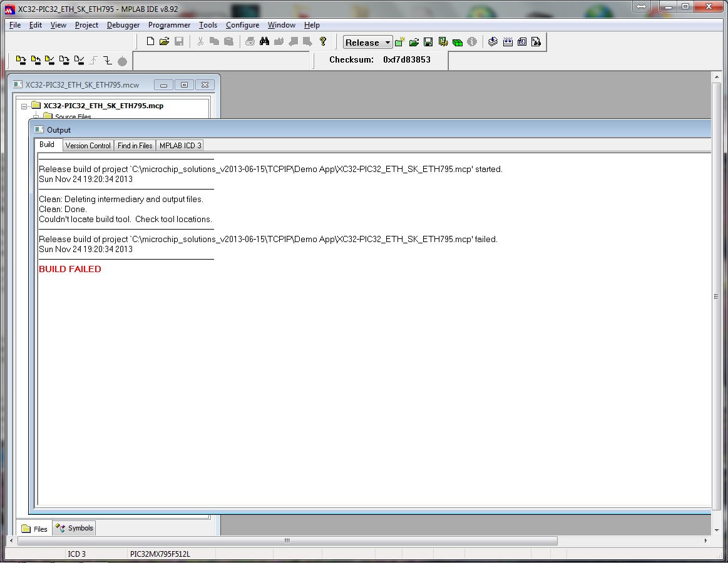This screenshot has width=728, height=563.
Task: Click the scroll up arrow on right scrollbar
Action: coord(716,76)
